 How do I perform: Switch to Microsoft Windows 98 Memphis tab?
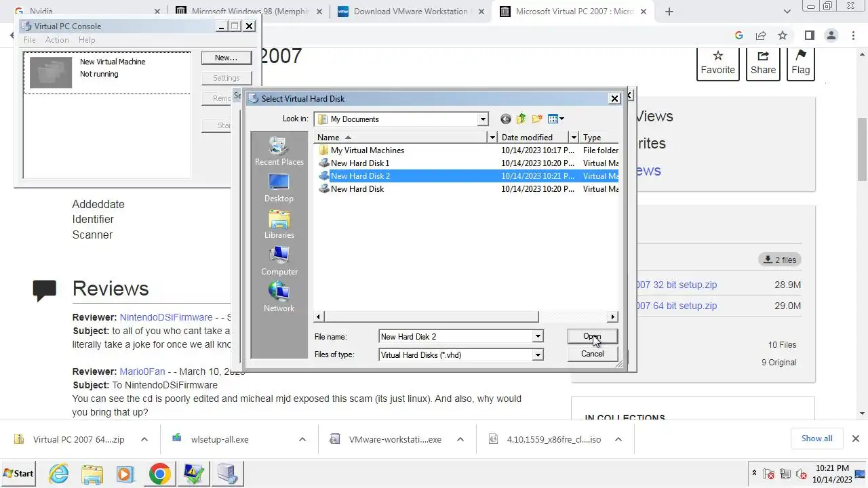coord(249,12)
